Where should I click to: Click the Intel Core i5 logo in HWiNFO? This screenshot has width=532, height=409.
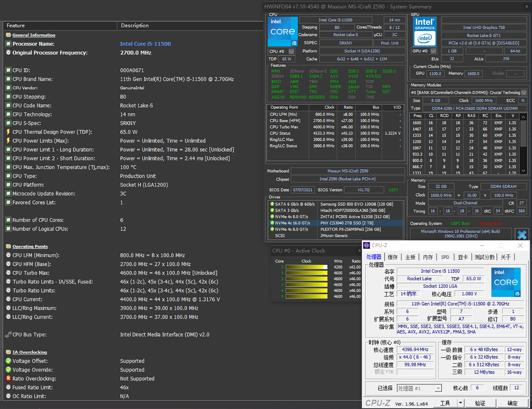click(282, 32)
